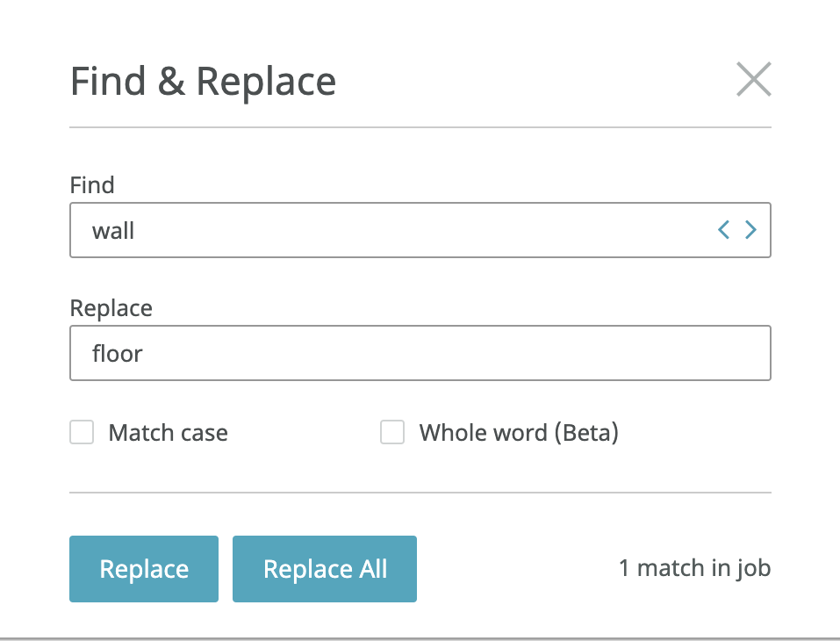Click empty space inside the Replace field

point(456,353)
